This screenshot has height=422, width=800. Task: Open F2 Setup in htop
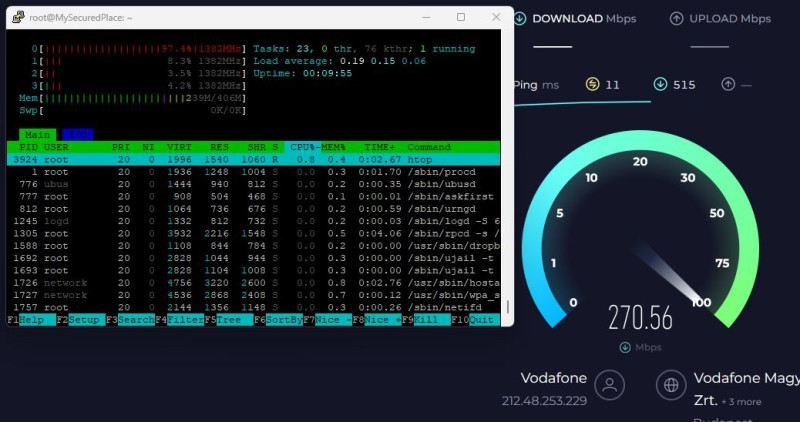[81, 320]
